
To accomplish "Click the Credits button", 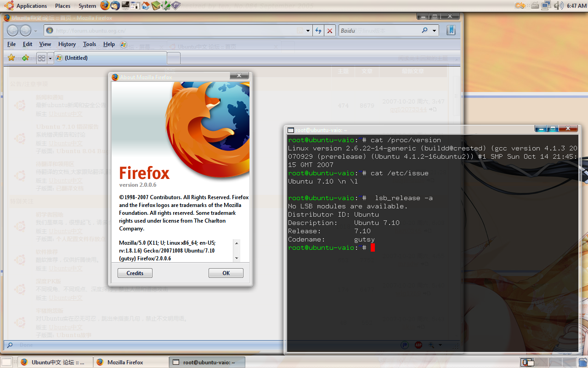I will (135, 273).
